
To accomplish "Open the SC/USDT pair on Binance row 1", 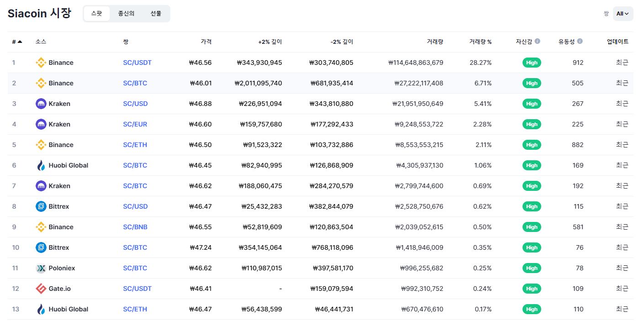I will pyautogui.click(x=137, y=63).
